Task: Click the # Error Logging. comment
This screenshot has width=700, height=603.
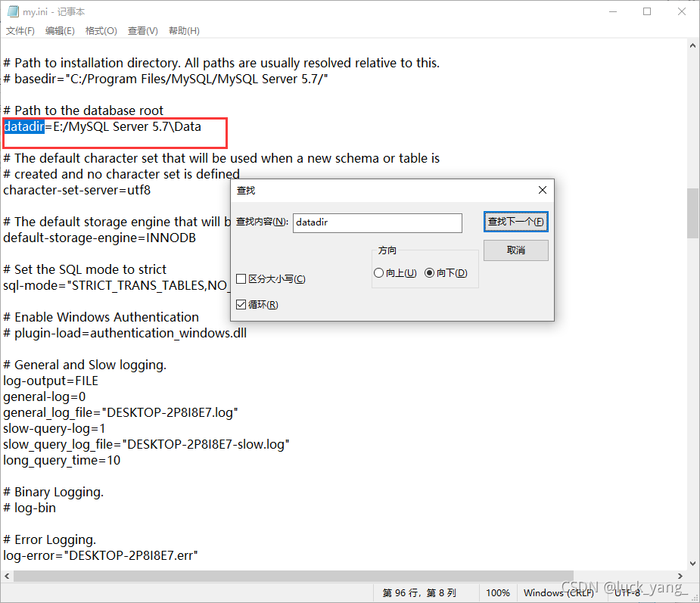Action: (49, 539)
